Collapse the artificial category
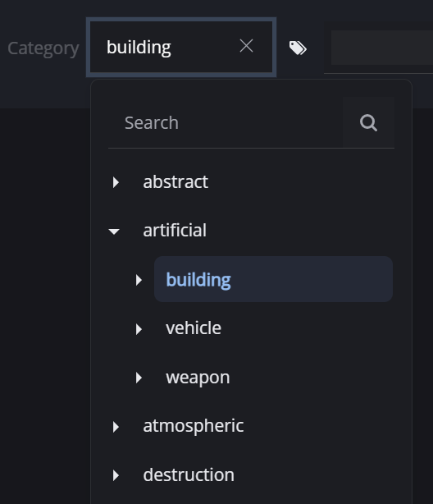Screen dimensions: 433x504 coord(114,231)
